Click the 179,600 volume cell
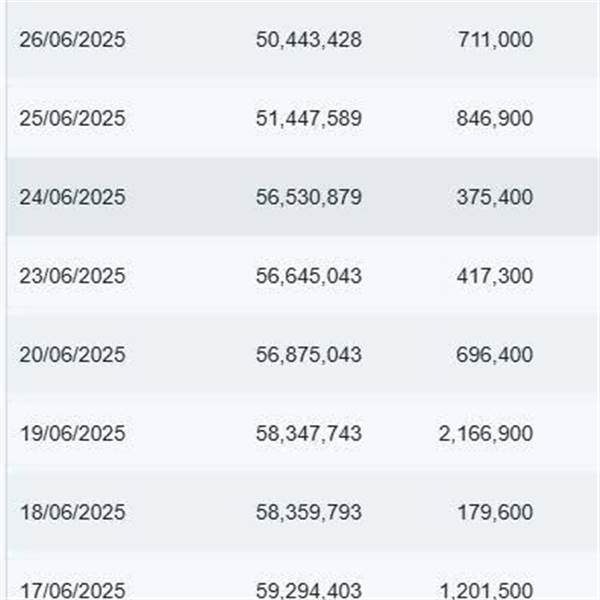 coord(495,512)
